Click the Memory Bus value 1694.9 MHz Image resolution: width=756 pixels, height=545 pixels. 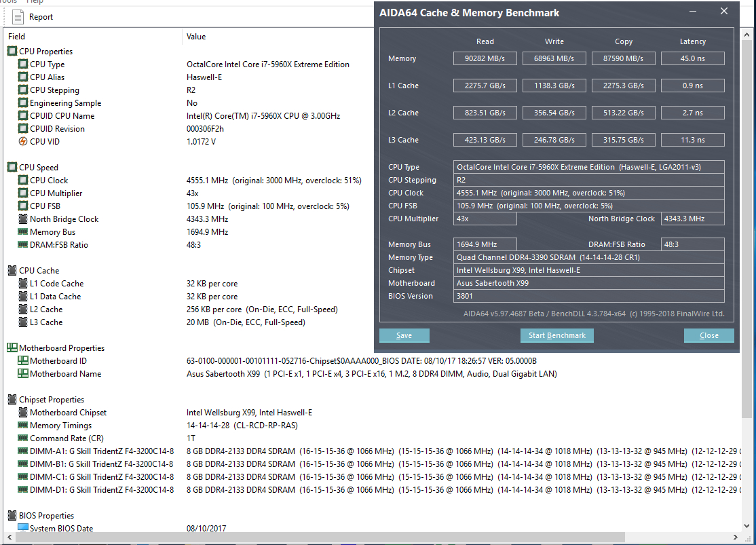207,232
